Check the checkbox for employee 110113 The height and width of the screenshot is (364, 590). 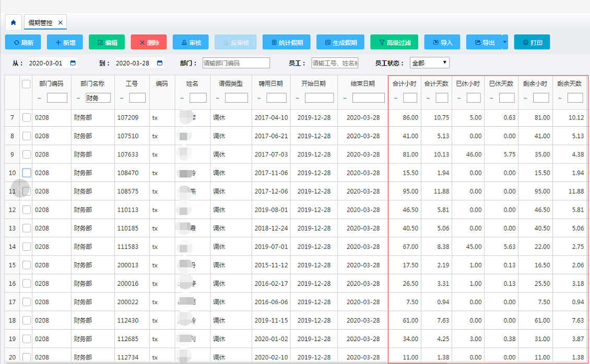coord(26,210)
